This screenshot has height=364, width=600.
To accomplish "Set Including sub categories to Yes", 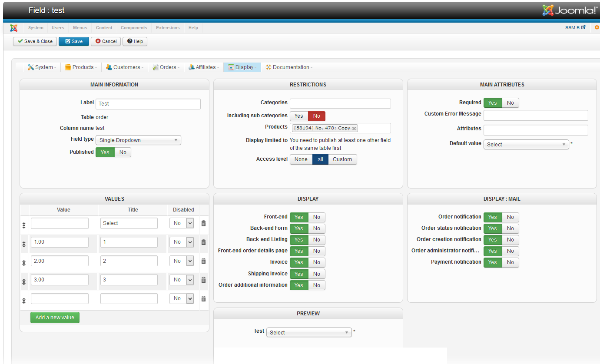I will tap(299, 116).
